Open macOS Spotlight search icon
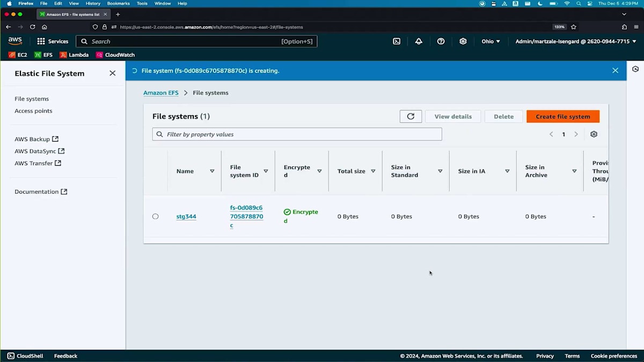 [x=579, y=3]
